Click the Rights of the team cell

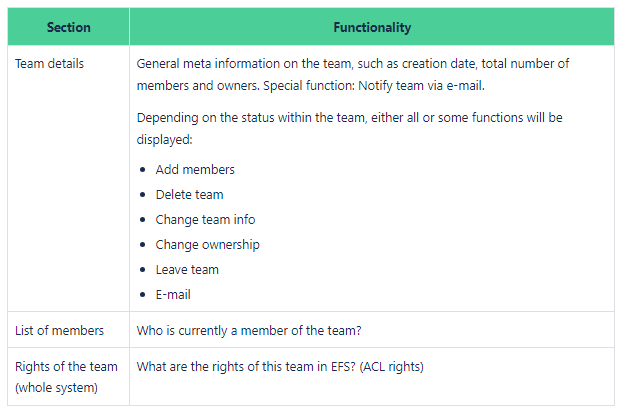(69, 377)
